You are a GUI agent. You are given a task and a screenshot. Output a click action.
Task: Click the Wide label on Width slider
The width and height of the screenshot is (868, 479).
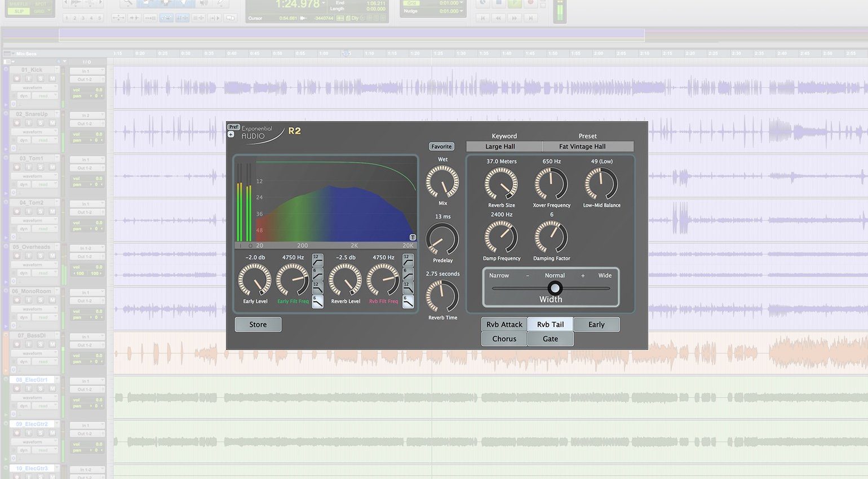(605, 276)
